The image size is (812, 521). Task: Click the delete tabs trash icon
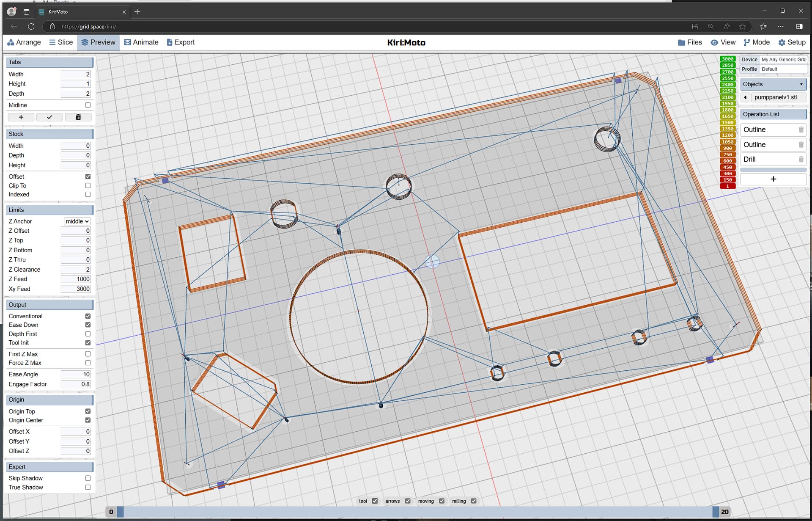78,117
